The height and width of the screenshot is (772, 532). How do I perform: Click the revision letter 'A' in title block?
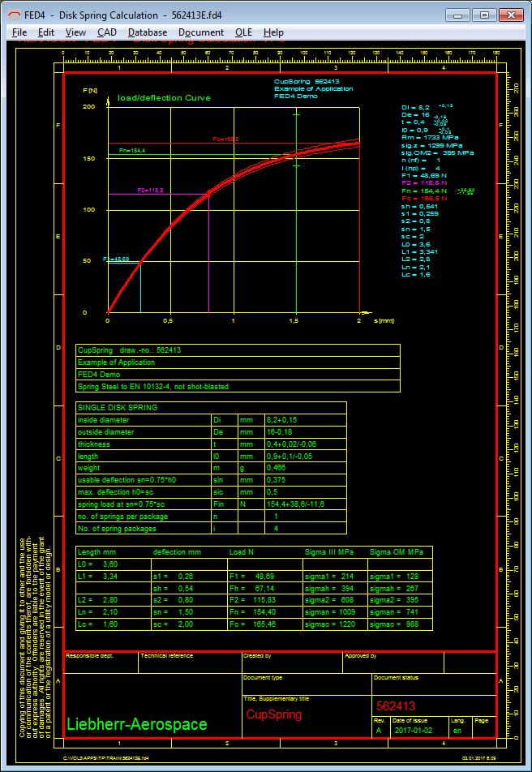pyautogui.click(x=379, y=731)
